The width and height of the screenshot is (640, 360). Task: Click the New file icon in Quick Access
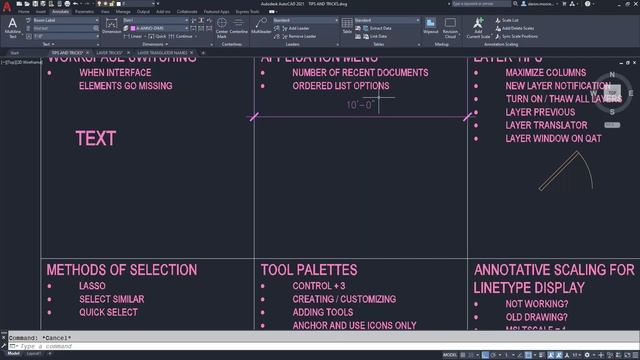tap(19, 4)
